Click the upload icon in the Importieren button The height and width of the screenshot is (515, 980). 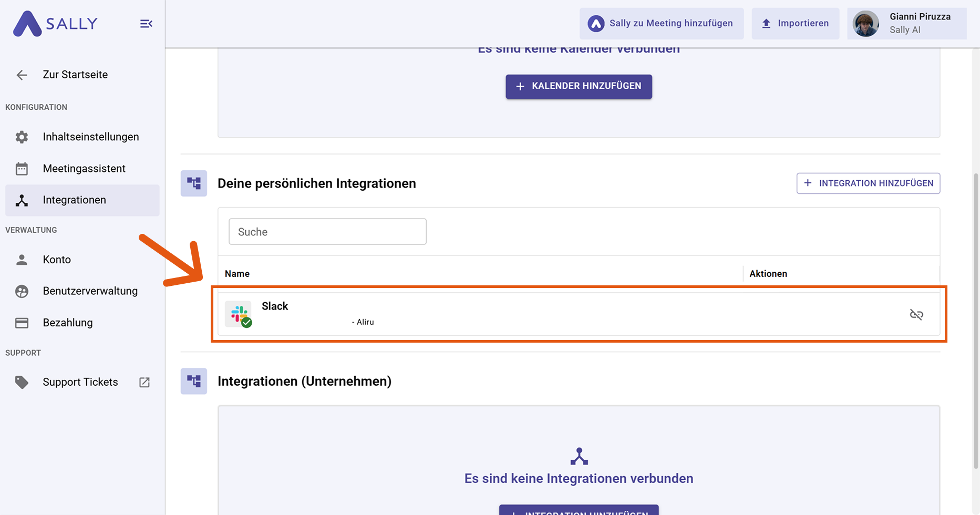[765, 23]
